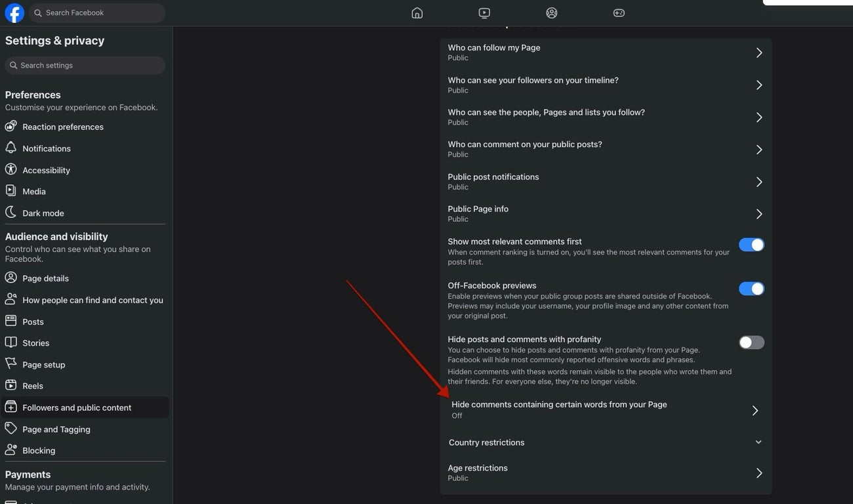This screenshot has height=504, width=853.
Task: Click the Accessibility icon
Action: pos(11,169)
